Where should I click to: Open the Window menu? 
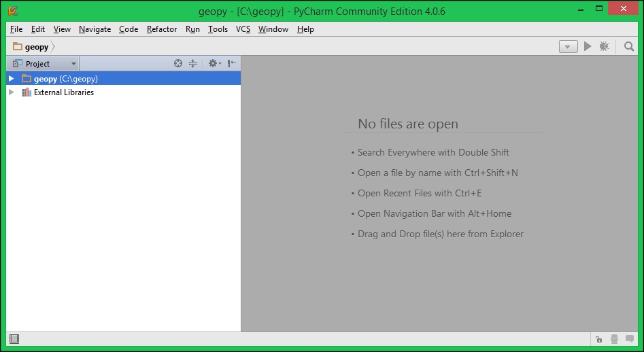point(273,29)
